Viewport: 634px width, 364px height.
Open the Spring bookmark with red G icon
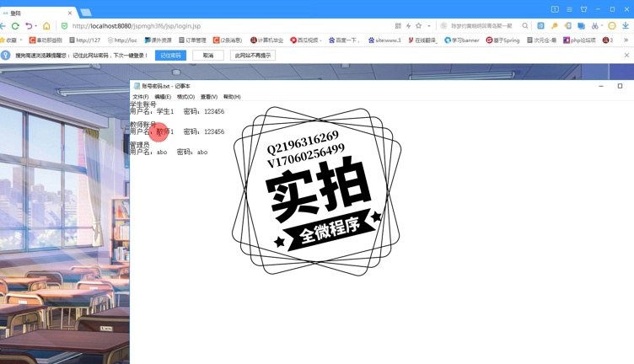[x=502, y=40]
